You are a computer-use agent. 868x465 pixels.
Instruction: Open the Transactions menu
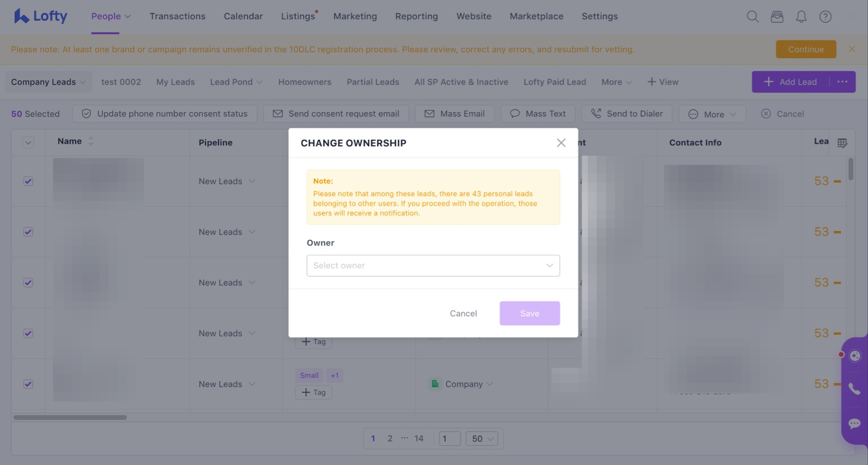(177, 16)
